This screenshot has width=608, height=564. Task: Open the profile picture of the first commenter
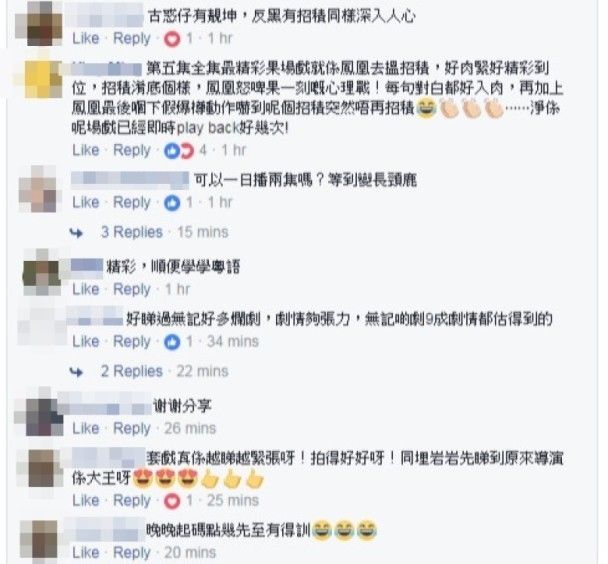(x=40, y=23)
